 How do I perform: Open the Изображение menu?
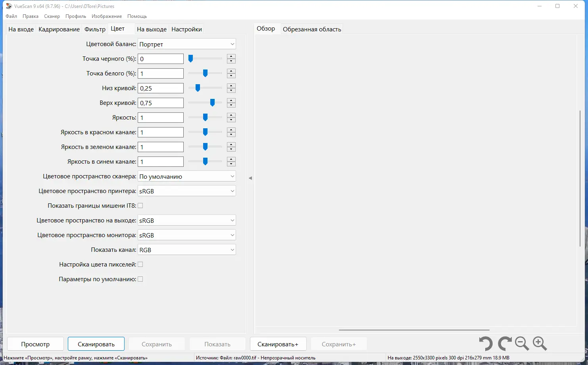click(107, 16)
